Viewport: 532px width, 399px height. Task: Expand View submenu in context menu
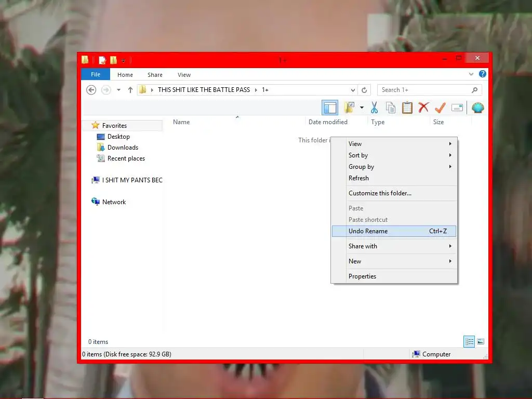[x=394, y=144]
